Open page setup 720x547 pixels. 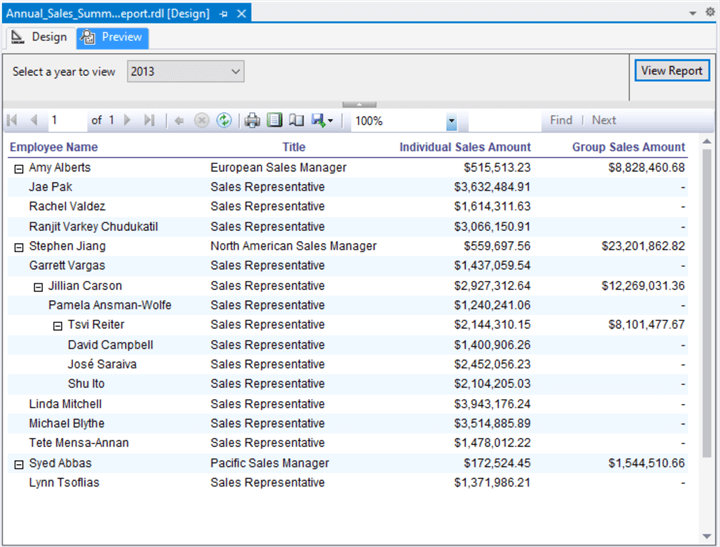pyautogui.click(x=296, y=120)
